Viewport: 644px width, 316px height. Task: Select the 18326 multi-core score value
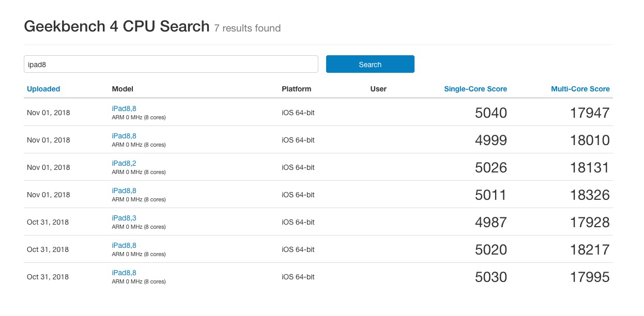click(x=590, y=195)
